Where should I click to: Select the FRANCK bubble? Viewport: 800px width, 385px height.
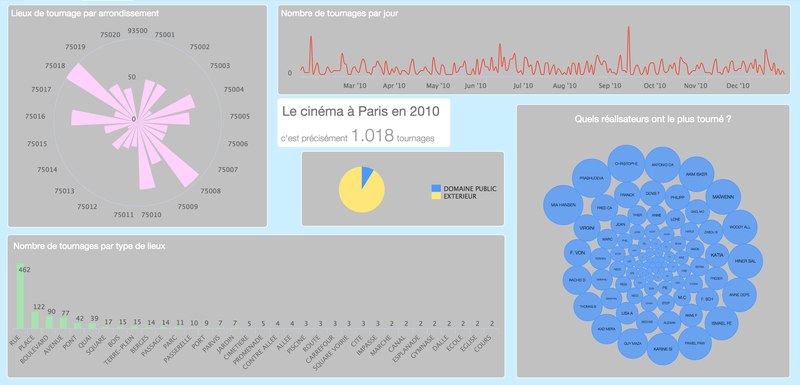click(x=627, y=195)
